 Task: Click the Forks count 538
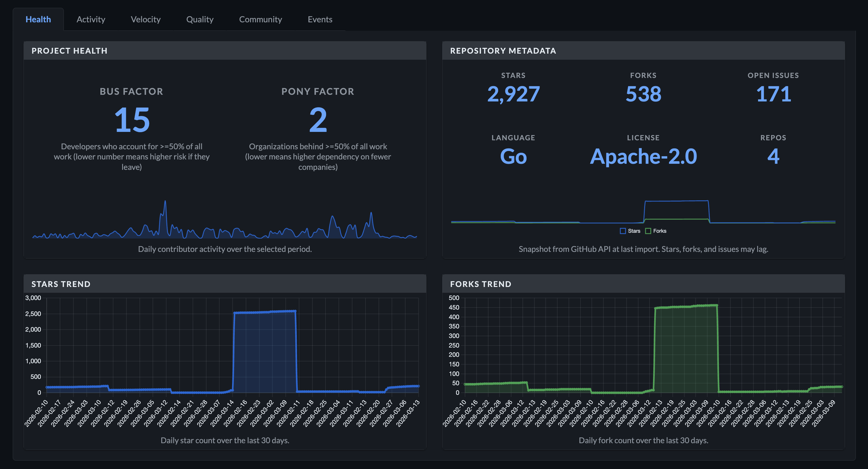click(643, 94)
